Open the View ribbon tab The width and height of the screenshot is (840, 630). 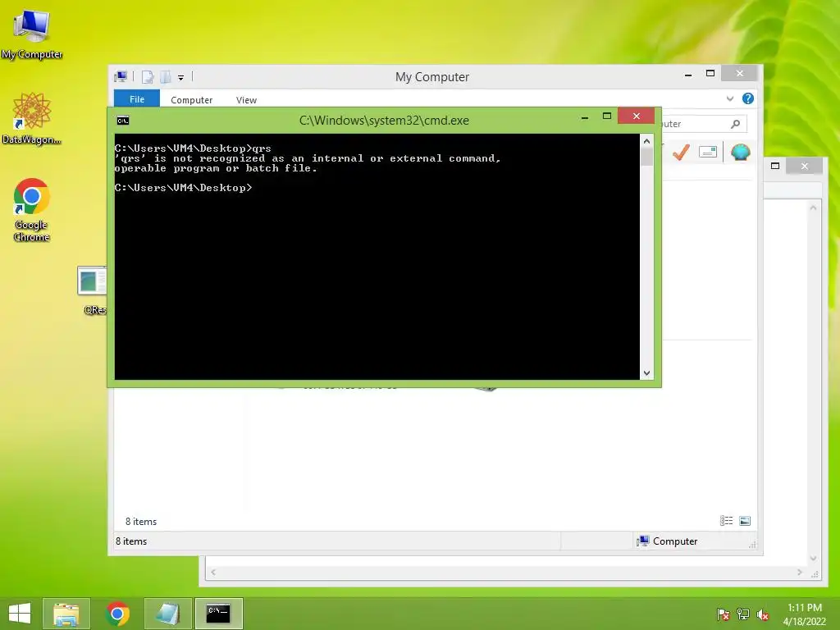pyautogui.click(x=246, y=100)
